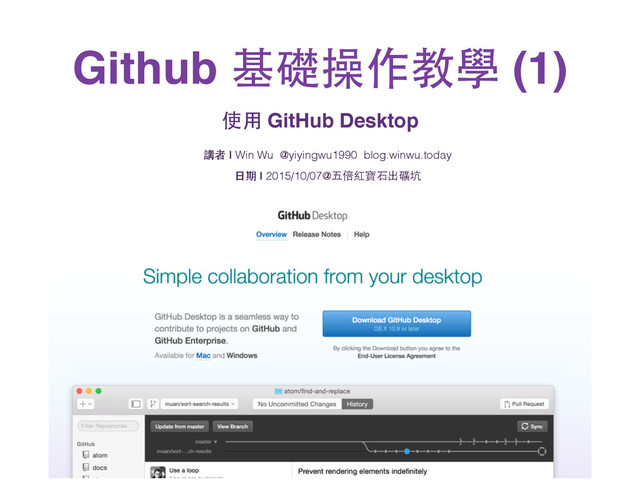Select the blue commit dot on timeline
Screen dimensions: 640x480
[407, 451]
